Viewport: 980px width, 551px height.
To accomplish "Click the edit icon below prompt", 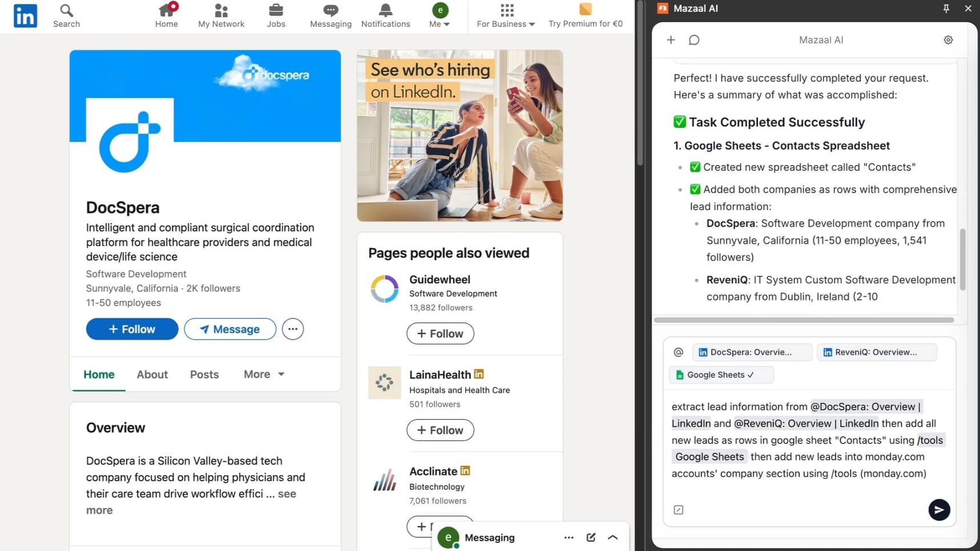I will [x=678, y=510].
